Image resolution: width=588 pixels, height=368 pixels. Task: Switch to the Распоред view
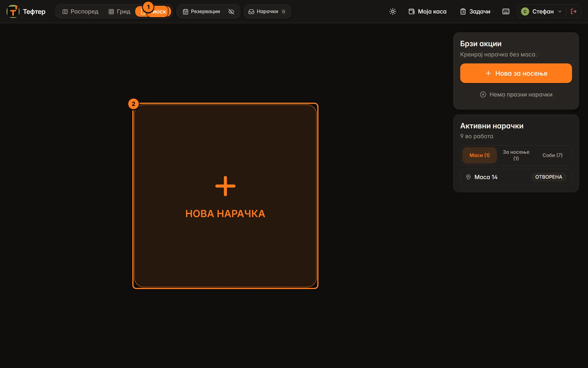coord(80,11)
